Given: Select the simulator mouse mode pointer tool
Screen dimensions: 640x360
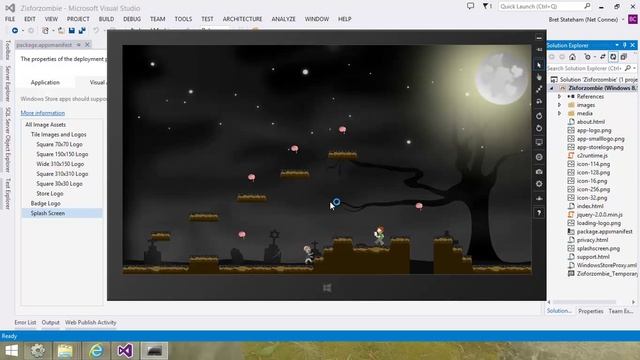Looking at the screenshot, I should coord(539,65).
